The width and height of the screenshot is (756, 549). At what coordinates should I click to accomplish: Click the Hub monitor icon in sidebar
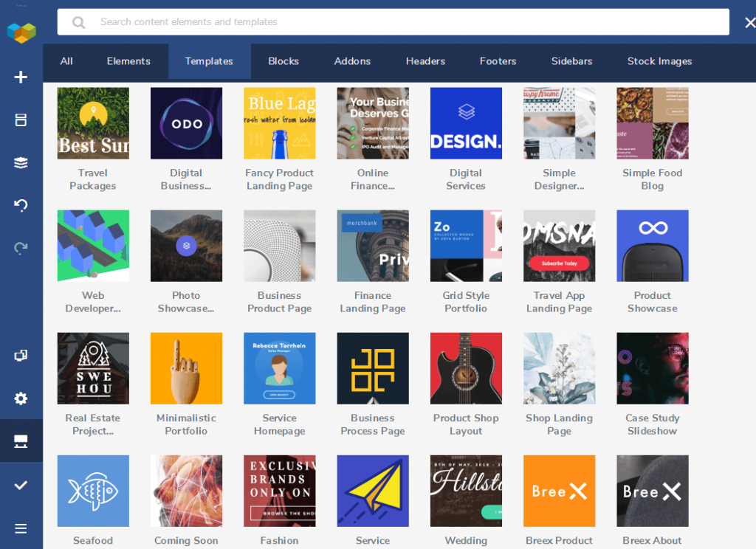coord(21,441)
